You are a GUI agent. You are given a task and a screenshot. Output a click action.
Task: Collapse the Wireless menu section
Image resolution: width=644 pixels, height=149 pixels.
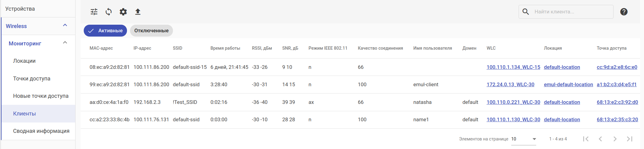tap(65, 25)
